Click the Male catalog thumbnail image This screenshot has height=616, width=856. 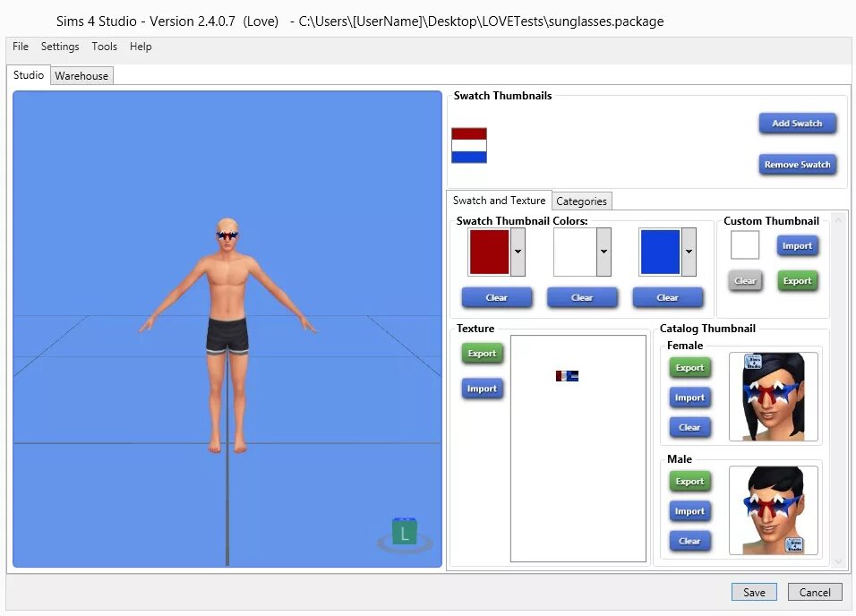tap(773, 510)
